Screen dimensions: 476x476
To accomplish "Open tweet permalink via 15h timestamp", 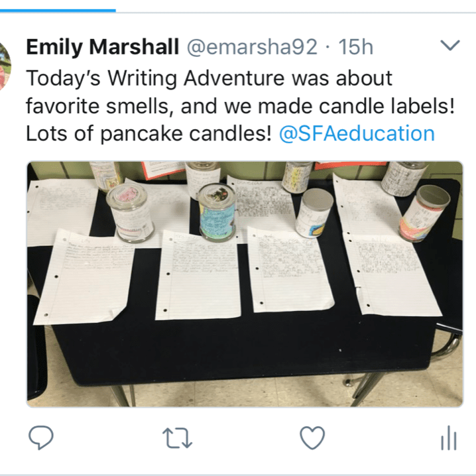I will click(x=356, y=47).
